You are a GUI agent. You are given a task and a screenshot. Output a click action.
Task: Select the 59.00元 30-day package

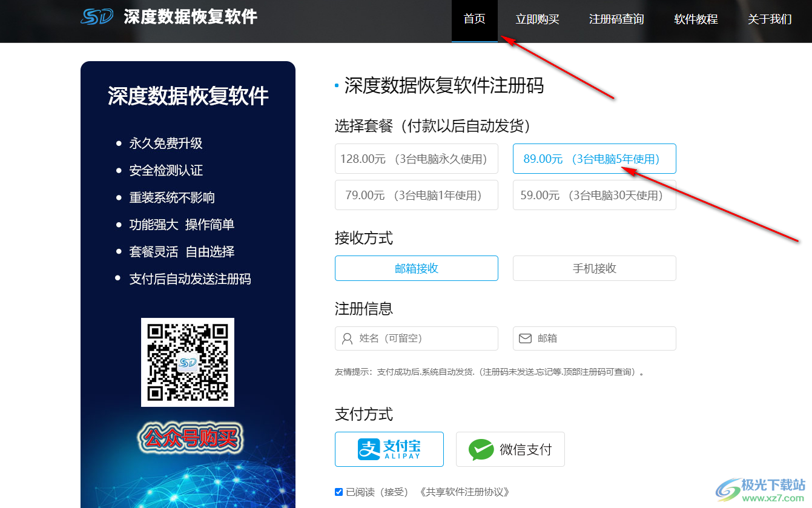pos(595,195)
